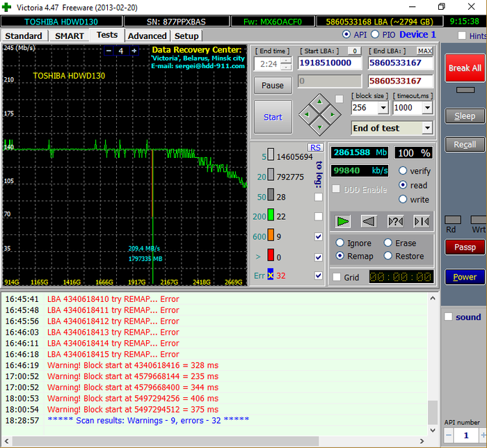Toggle log checkbox for 600 ms blocks
The height and width of the screenshot is (448, 487).
tap(319, 237)
